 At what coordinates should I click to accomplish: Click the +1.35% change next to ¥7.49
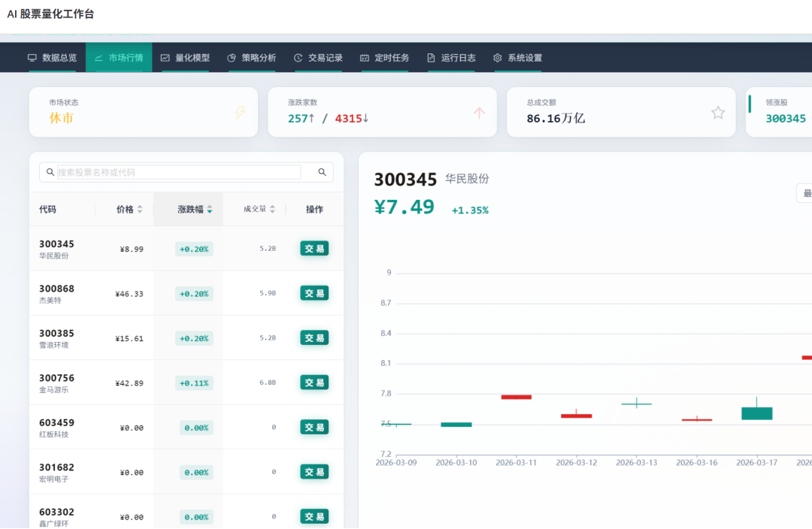(470, 210)
